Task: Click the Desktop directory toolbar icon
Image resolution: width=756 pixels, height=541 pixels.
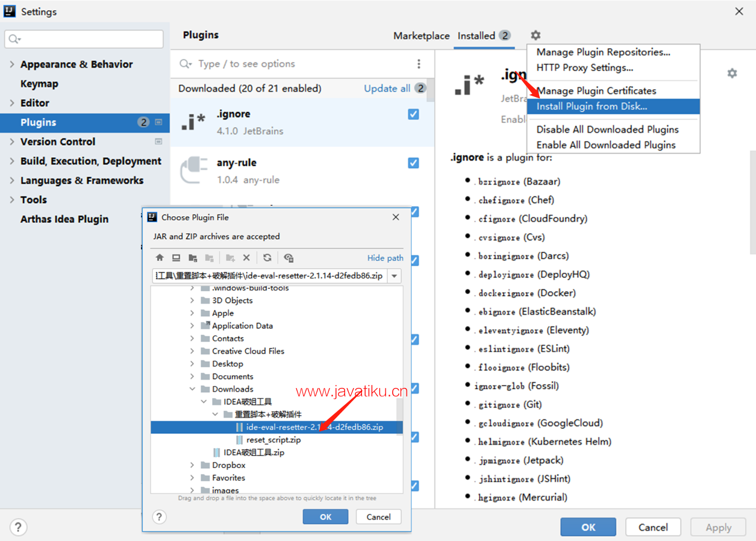Action: tap(176, 258)
